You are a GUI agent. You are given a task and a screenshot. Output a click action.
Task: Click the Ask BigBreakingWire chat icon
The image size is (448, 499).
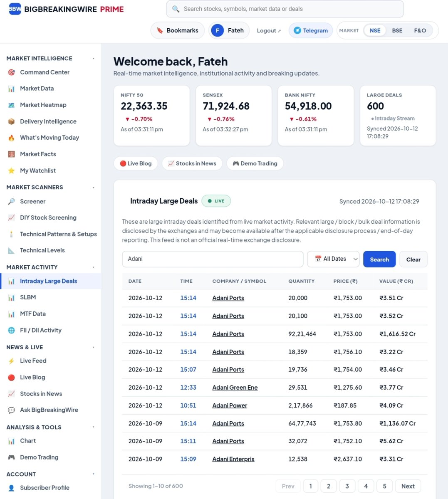tap(12, 410)
